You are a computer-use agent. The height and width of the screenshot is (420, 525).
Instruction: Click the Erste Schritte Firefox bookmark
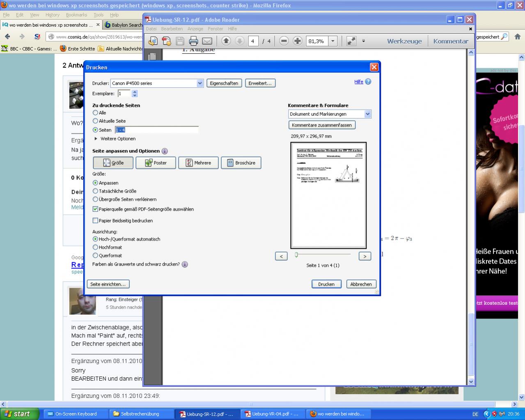tap(77, 48)
